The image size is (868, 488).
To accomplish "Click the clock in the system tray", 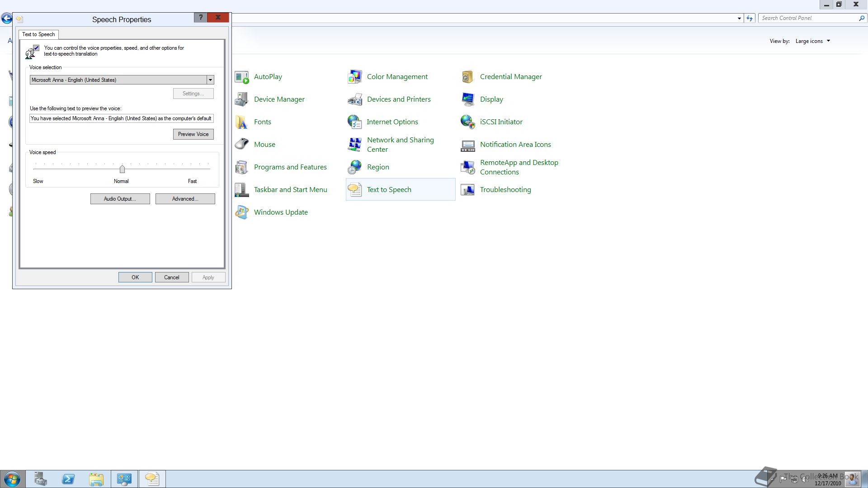I will pos(828,479).
